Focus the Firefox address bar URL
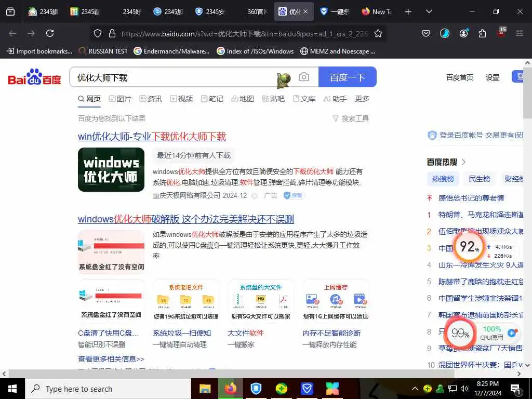This screenshot has height=399, width=532. click(244, 34)
